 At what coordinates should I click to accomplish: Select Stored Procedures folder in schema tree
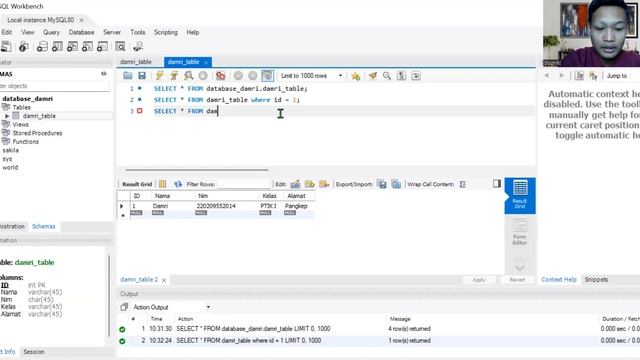coord(37,133)
